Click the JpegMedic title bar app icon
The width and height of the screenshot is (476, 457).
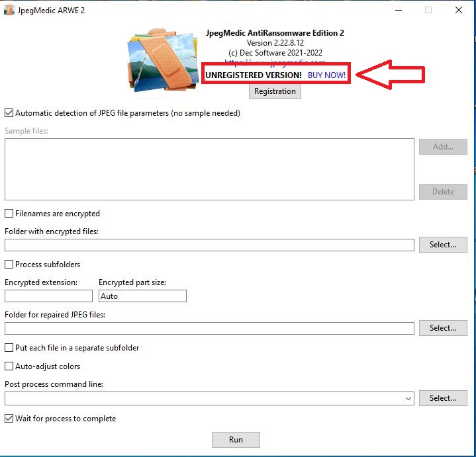[9, 10]
